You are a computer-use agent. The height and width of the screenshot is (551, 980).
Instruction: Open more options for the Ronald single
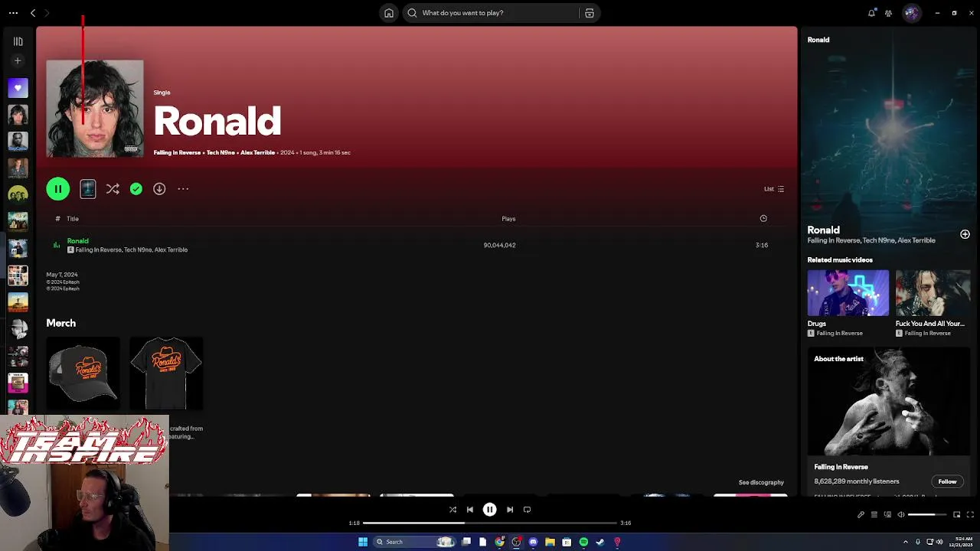183,189
